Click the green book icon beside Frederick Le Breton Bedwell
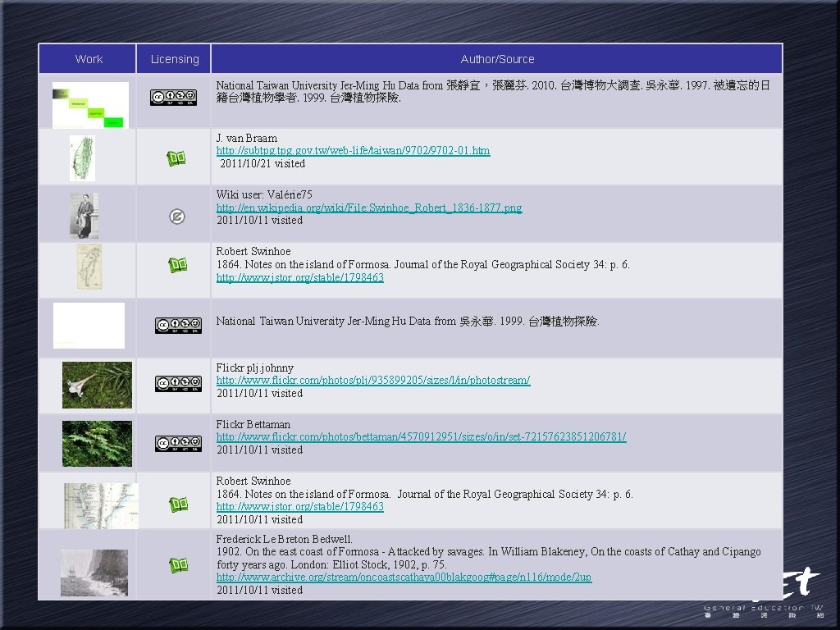This screenshot has height=630, width=840. click(x=178, y=564)
